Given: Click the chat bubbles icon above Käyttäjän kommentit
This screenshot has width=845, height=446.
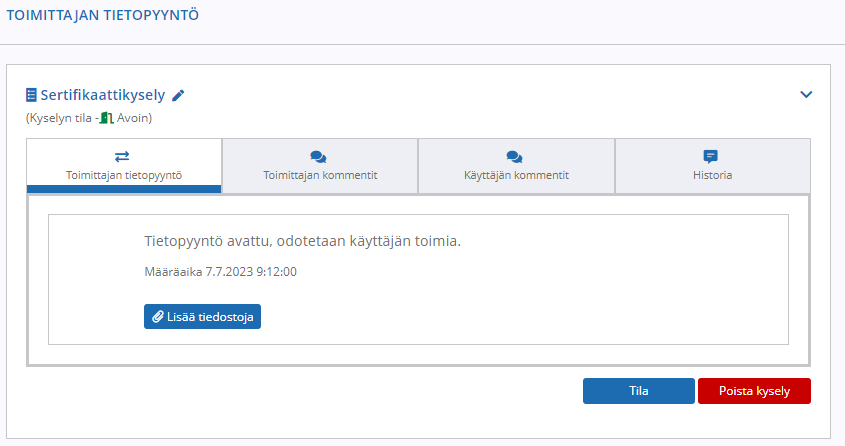Looking at the screenshot, I should (515, 157).
